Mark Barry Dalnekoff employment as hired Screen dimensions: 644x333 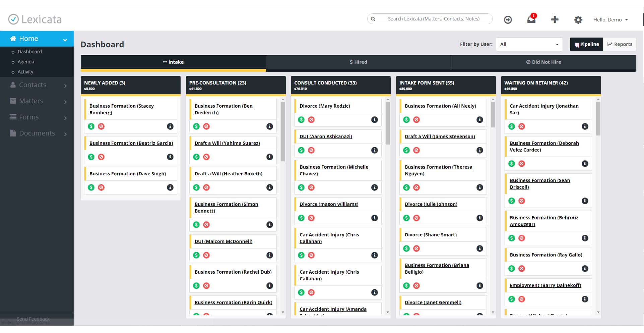(512, 299)
